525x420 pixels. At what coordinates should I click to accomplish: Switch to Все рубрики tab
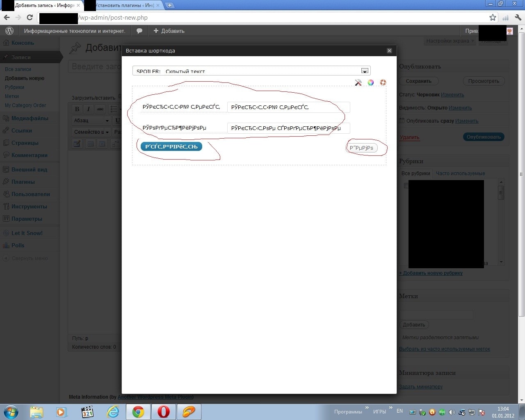pyautogui.click(x=416, y=173)
